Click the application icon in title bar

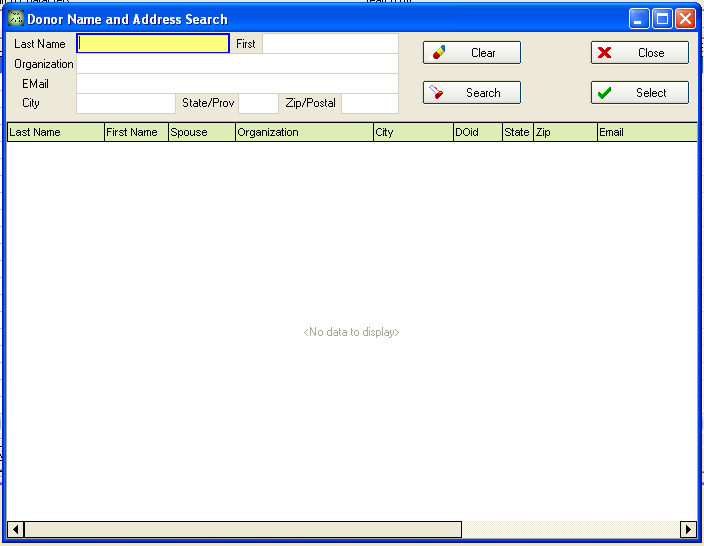(15, 19)
